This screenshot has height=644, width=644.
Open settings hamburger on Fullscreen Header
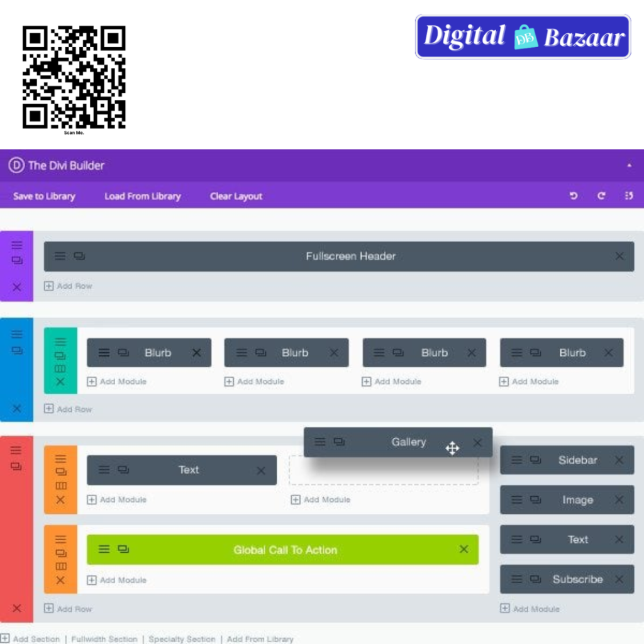point(60,256)
